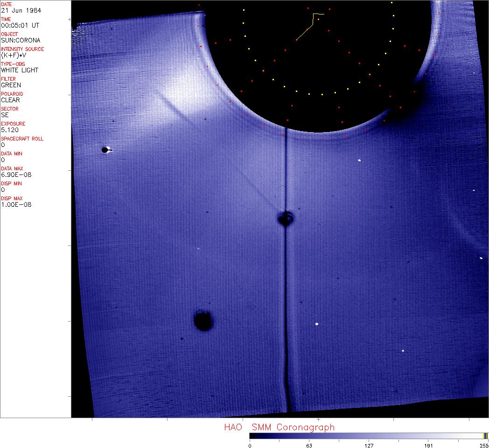
Task: Click the exposure value "5.120"
Action: tap(9, 130)
